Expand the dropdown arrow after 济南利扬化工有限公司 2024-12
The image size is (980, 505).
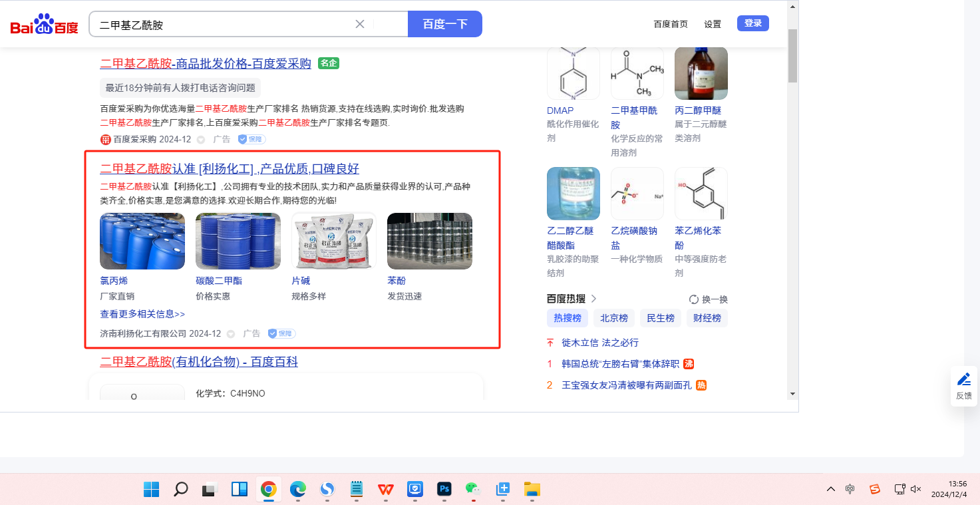[x=231, y=334]
